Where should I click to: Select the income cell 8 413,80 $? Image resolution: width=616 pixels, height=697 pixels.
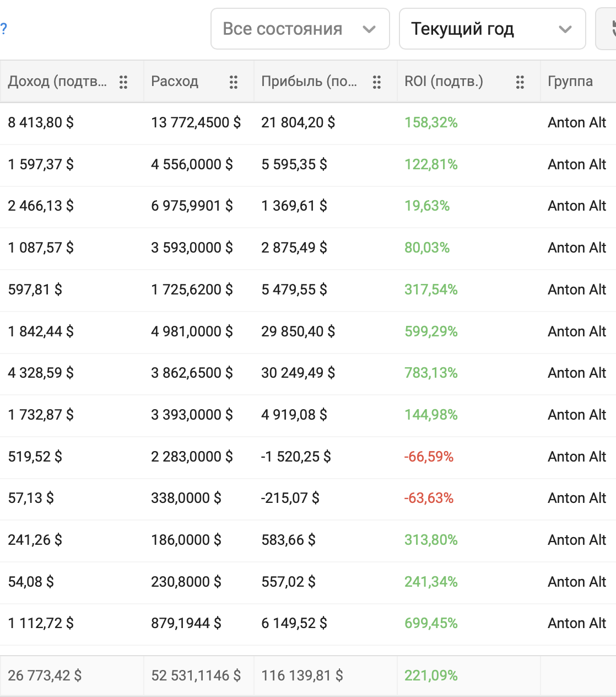click(x=41, y=122)
